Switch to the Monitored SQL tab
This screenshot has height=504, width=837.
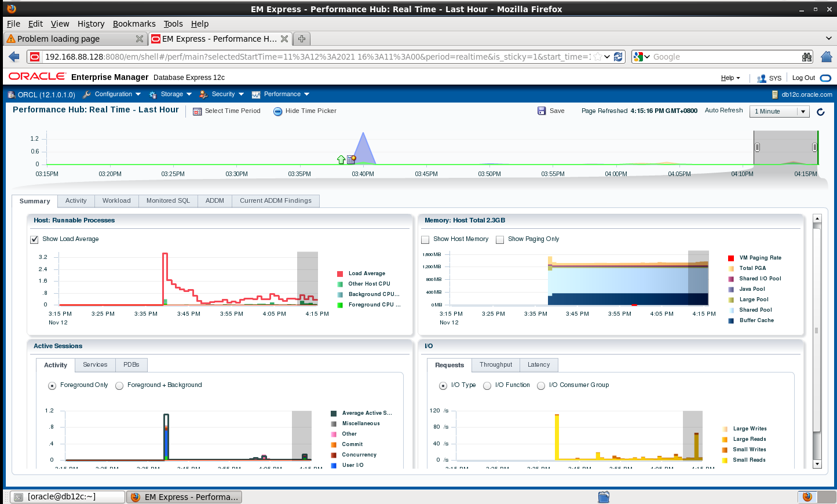(168, 201)
